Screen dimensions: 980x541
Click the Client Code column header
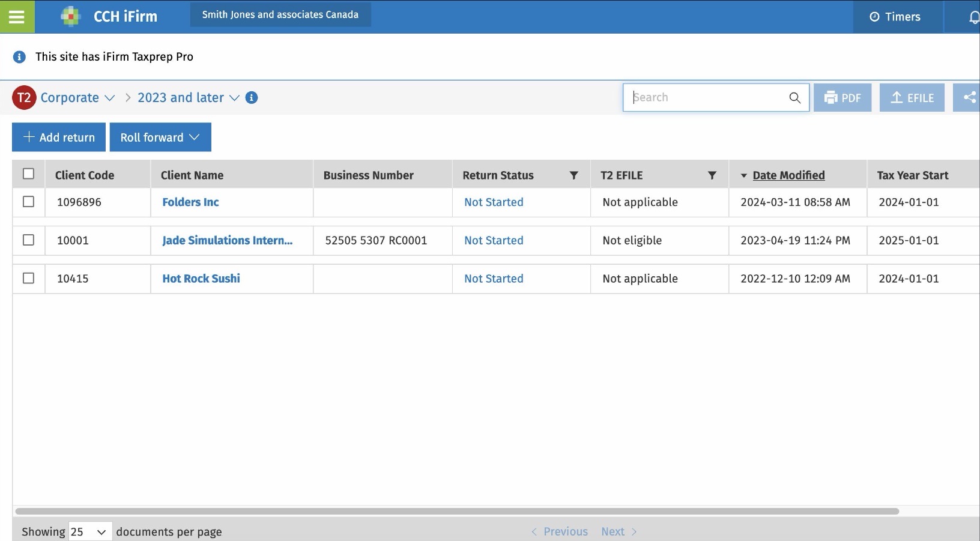(85, 175)
